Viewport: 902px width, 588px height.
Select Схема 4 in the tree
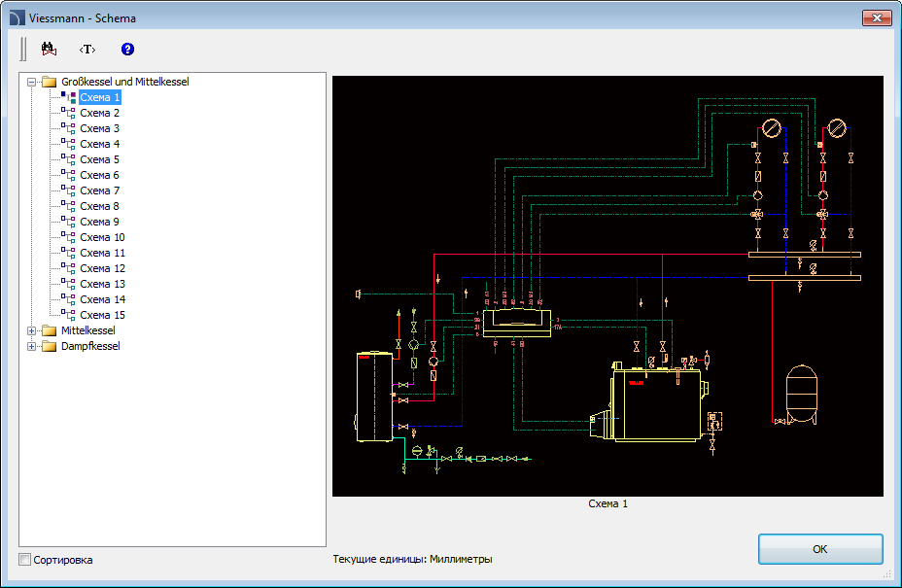[99, 144]
